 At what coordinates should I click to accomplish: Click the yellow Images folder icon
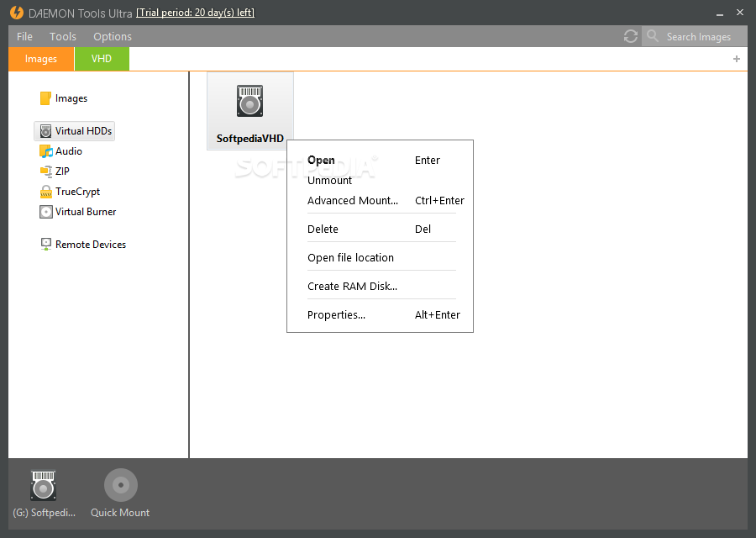45,98
